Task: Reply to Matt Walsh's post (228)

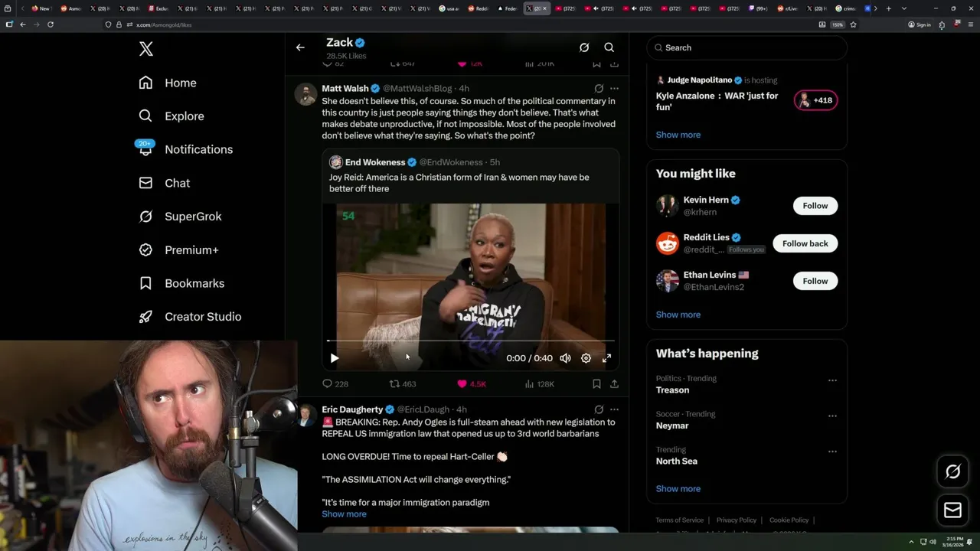Action: pos(335,384)
